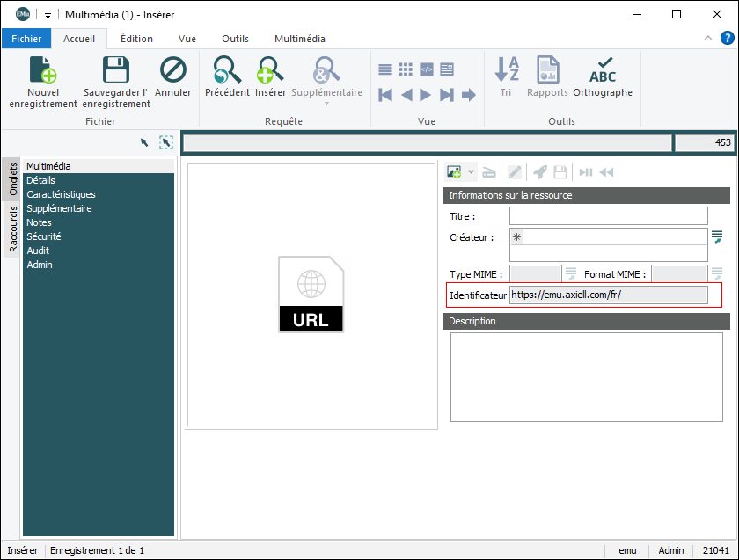Expand the ribbon collapse chevron
The image size is (739, 560).
point(708,39)
